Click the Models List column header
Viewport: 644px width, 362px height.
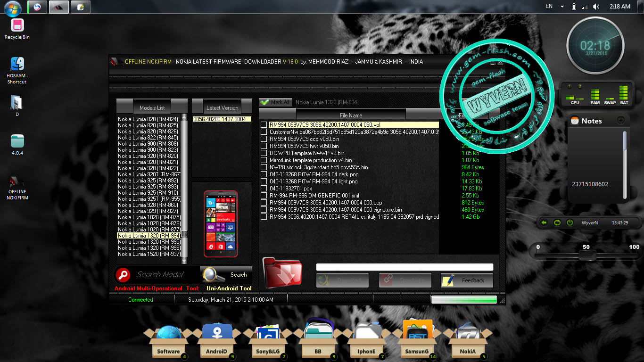152,108
